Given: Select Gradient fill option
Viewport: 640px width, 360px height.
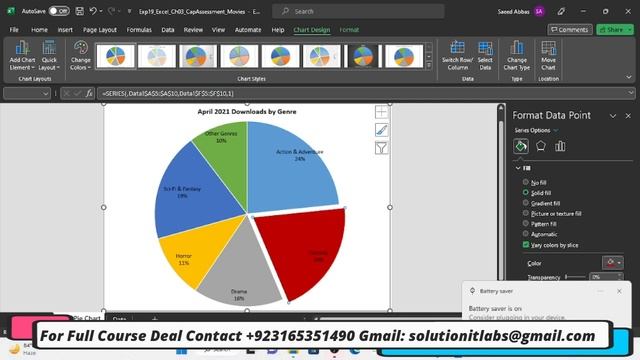Looking at the screenshot, I should pos(526,202).
